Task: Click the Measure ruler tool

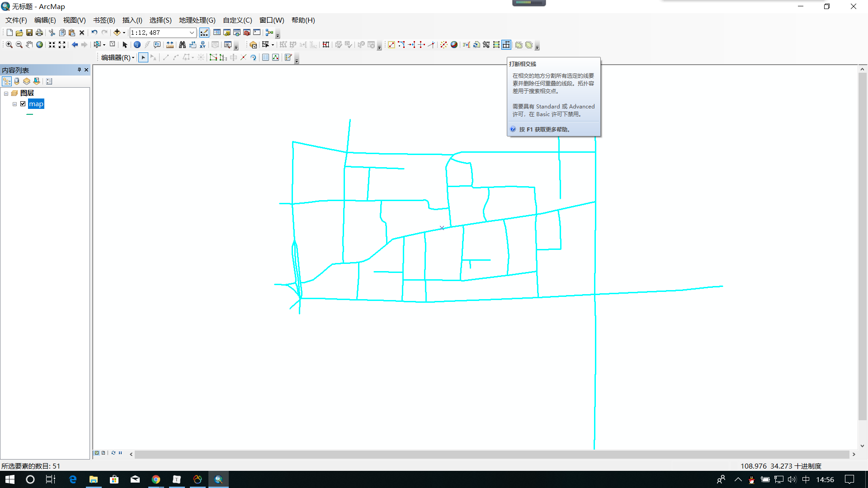Action: coord(170,45)
